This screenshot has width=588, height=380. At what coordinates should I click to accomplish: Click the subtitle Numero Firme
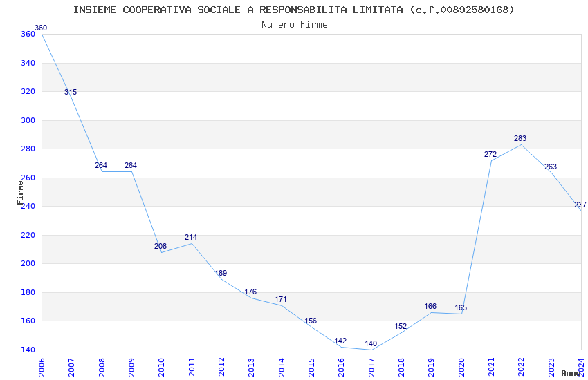coord(295,24)
